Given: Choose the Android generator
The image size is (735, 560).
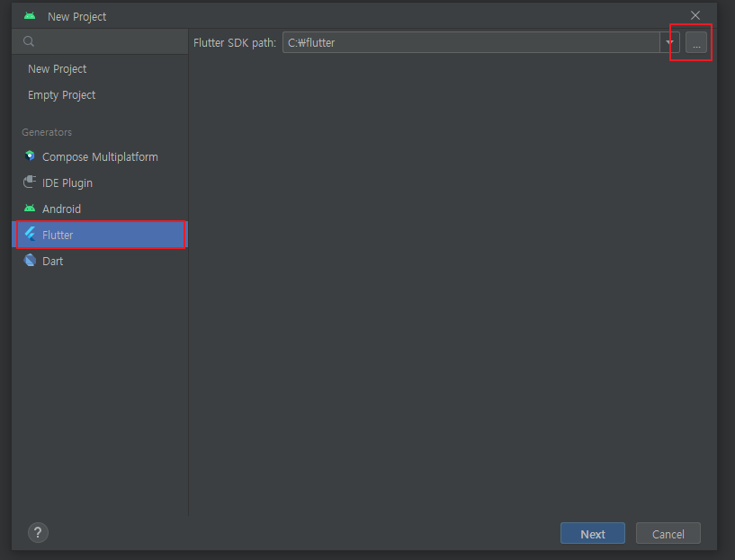Looking at the screenshot, I should 100,209.
